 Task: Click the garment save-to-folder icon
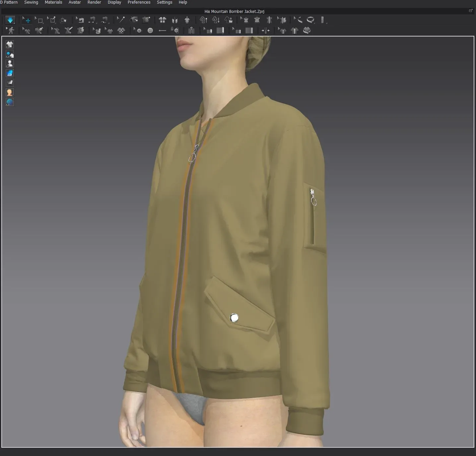point(228,20)
